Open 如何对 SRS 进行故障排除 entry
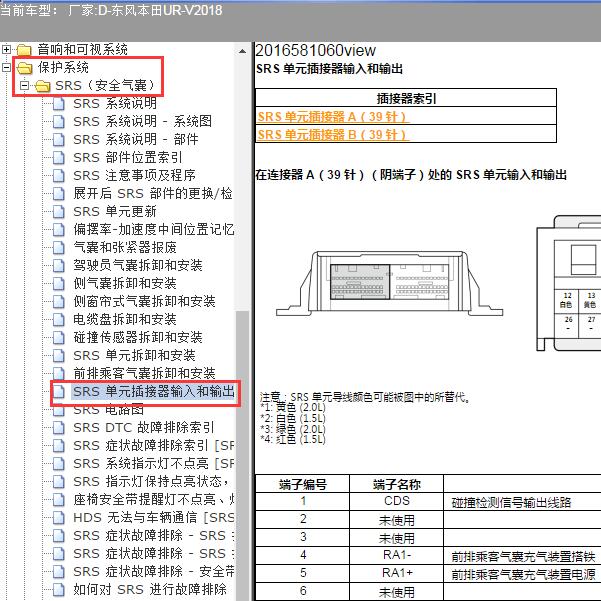 [x=150, y=590]
